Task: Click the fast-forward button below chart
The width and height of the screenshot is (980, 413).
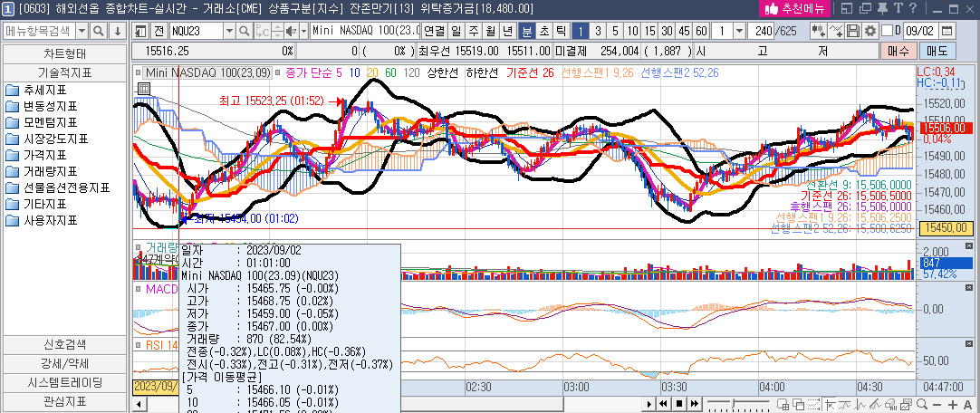Action: pos(694,404)
